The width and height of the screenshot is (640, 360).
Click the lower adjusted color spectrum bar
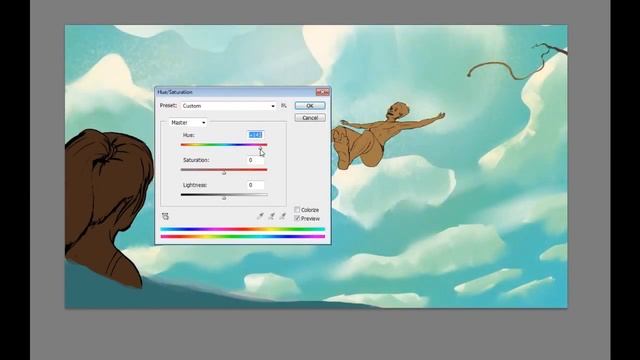coord(242,236)
